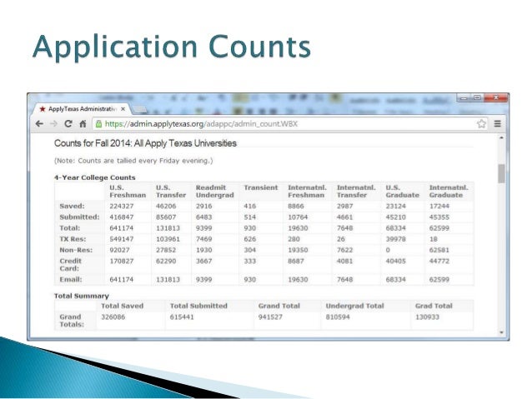Screen dimensions: 532x399
Task: Click the Readmit Undergrad column header
Action: (x=215, y=192)
